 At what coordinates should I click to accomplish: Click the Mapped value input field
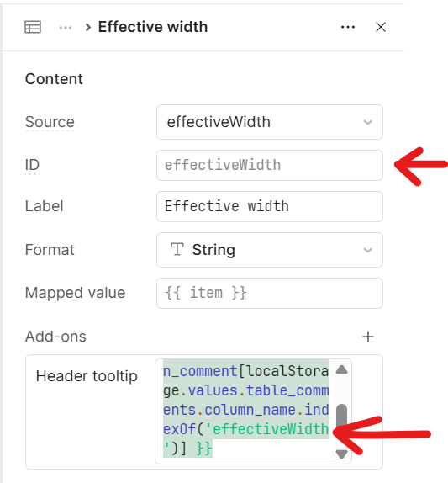270,293
